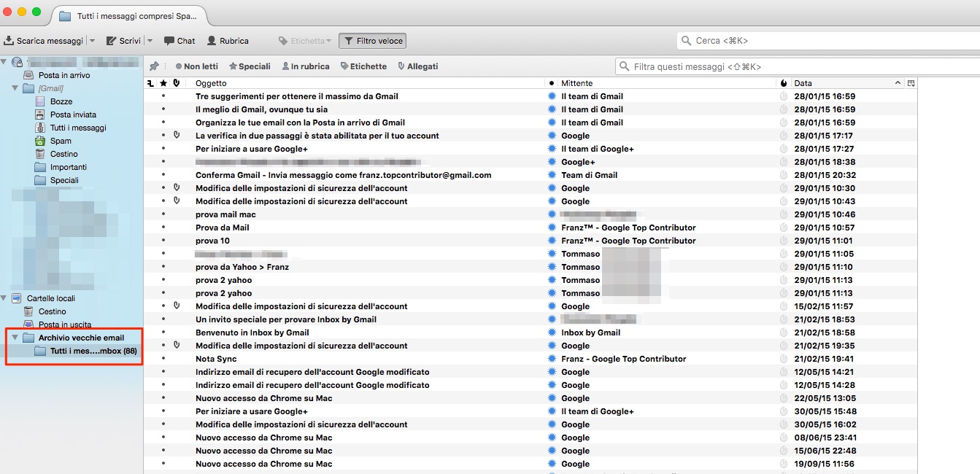Pin the quick filter with pushpin icon

[155, 66]
